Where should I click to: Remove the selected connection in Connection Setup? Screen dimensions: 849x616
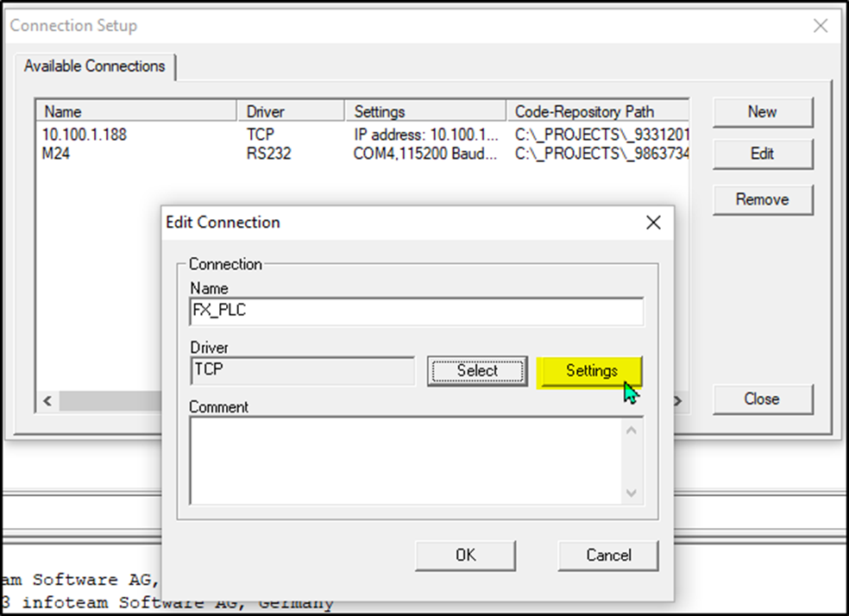point(763,200)
